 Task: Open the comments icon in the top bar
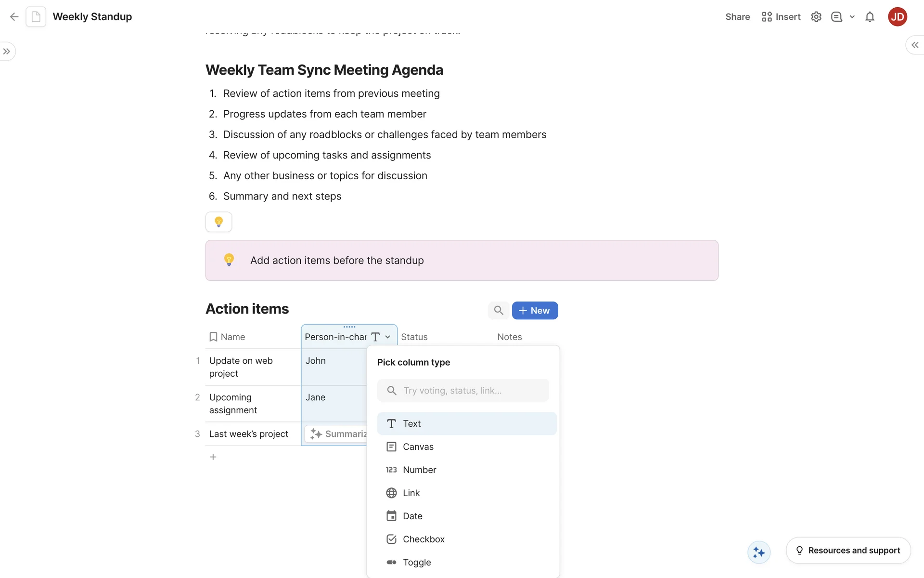(836, 17)
